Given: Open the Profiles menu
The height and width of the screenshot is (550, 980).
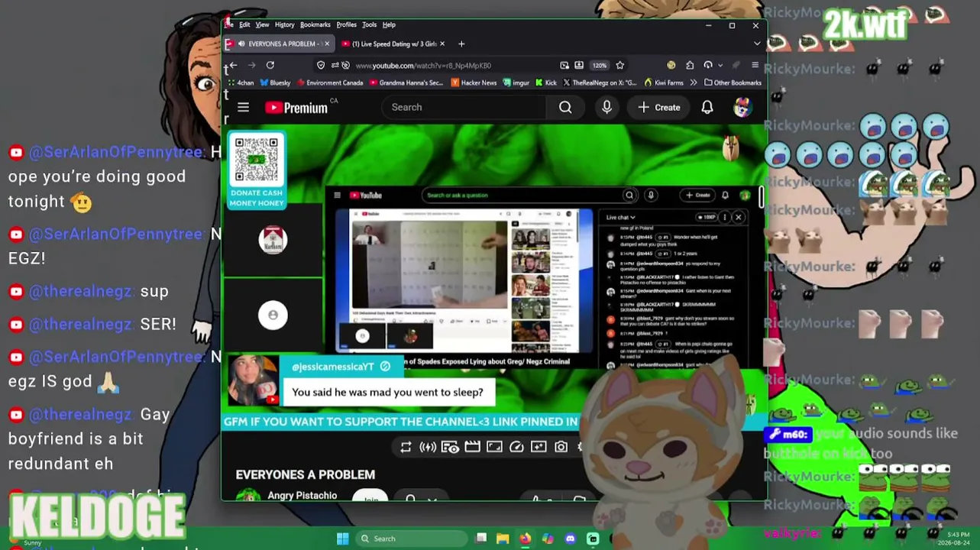Looking at the screenshot, I should [x=346, y=24].
